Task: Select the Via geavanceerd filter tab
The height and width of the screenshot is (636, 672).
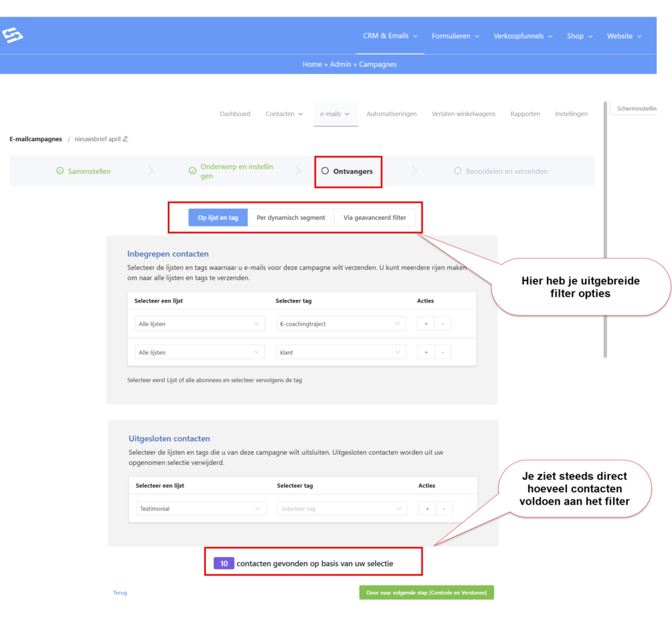Action: tap(375, 218)
